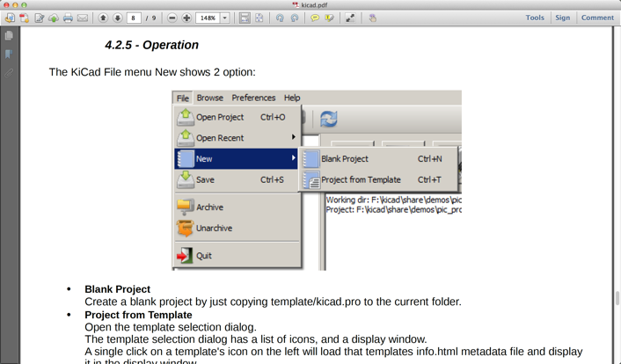Click the cloud upload icon
Image resolution: width=621 pixels, height=364 pixels.
coord(54,18)
